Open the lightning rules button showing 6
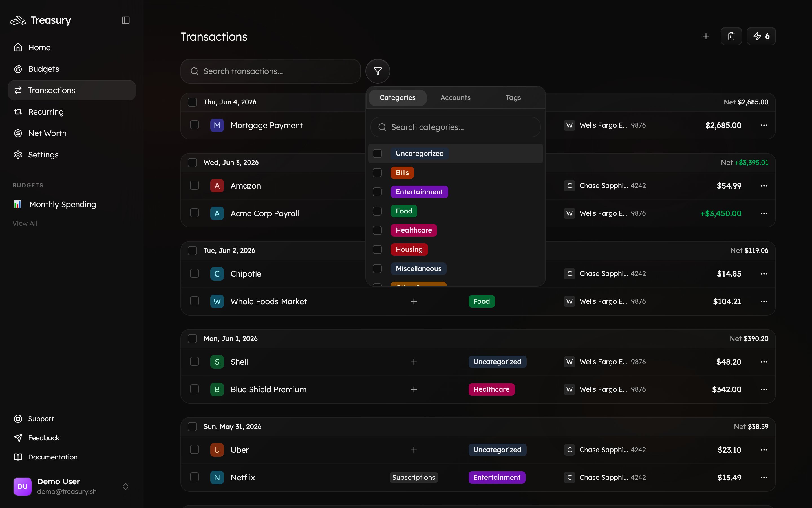812x508 pixels. [761, 36]
